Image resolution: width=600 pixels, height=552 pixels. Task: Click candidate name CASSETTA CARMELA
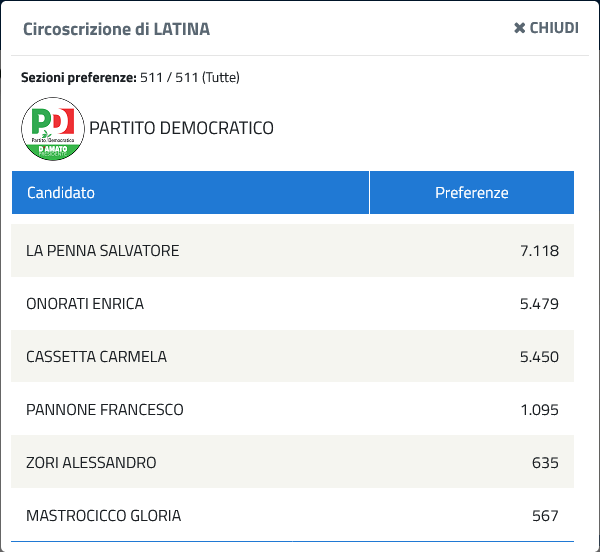tap(96, 357)
